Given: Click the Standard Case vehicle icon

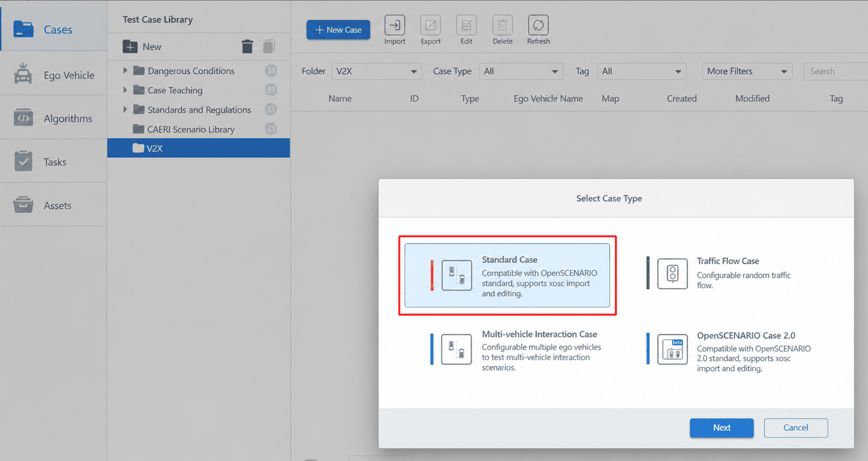Looking at the screenshot, I should (457, 275).
